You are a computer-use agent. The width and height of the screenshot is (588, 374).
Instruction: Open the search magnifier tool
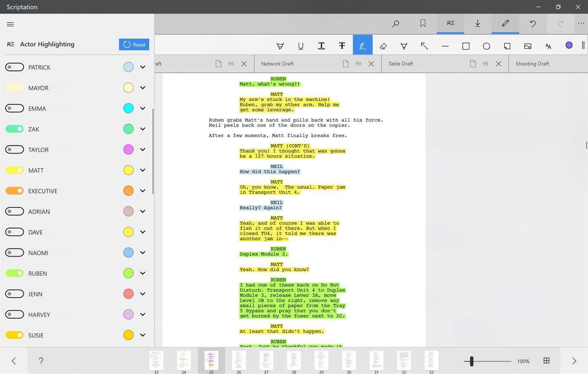[x=395, y=24]
